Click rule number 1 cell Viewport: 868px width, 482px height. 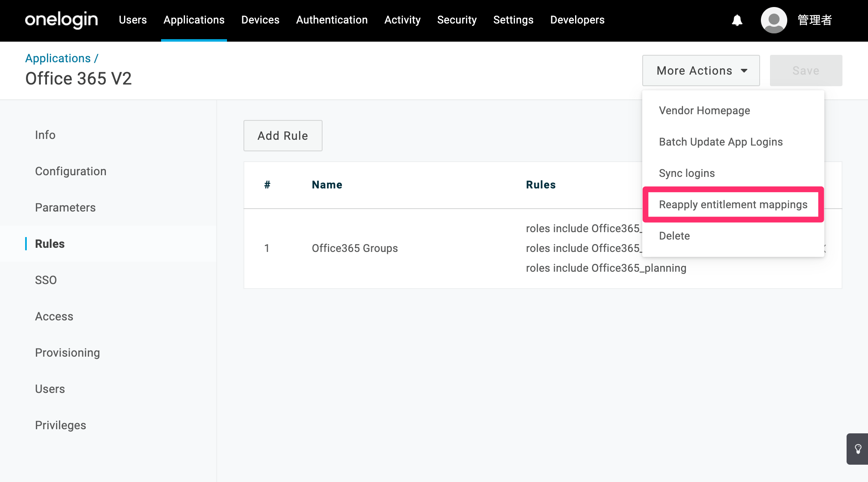click(x=267, y=248)
